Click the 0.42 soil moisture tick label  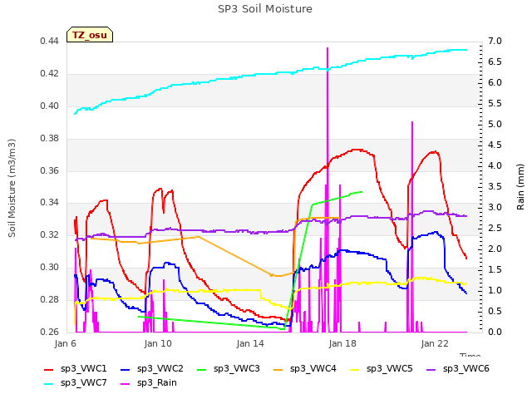click(x=50, y=73)
